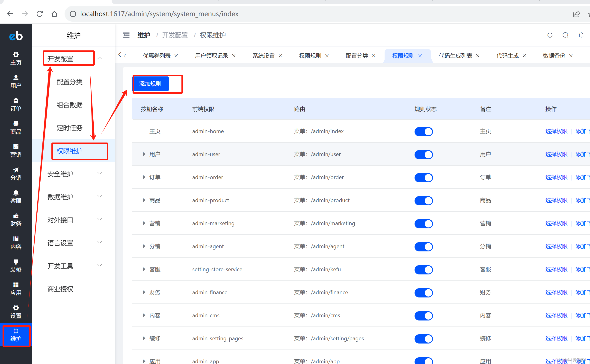Go to the 营销 sidebar icon
This screenshot has height=364, width=590.
(16, 151)
